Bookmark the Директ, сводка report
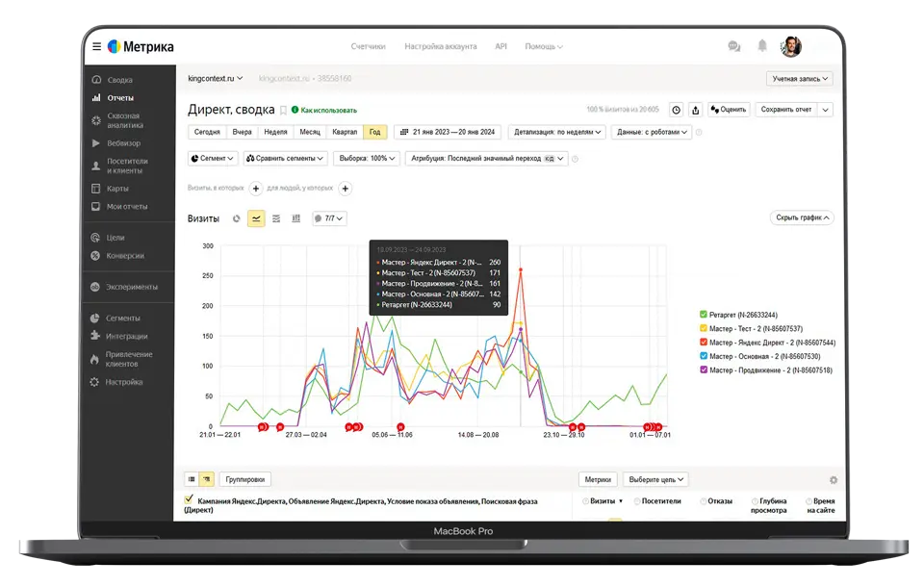Image resolution: width=924 pixels, height=586 pixels. point(283,110)
